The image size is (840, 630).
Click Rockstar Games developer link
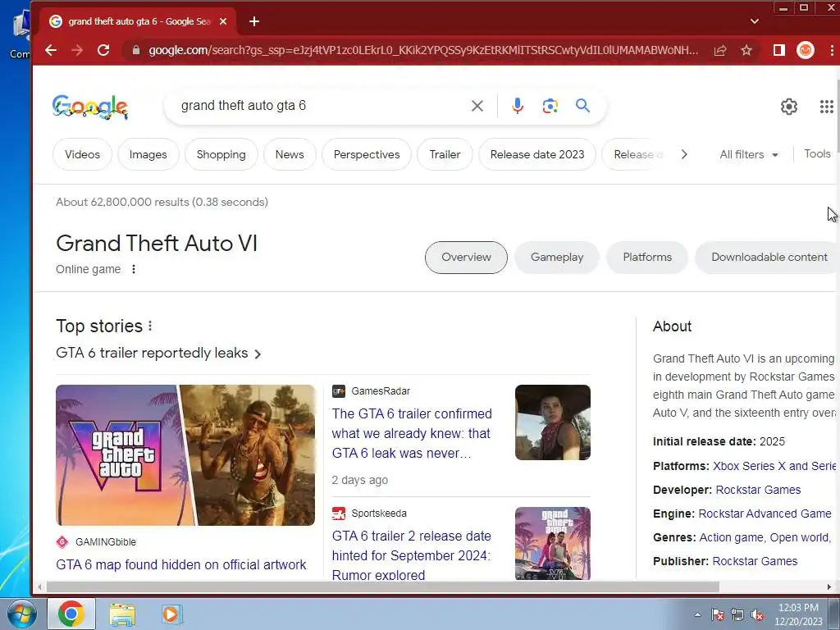coord(758,490)
